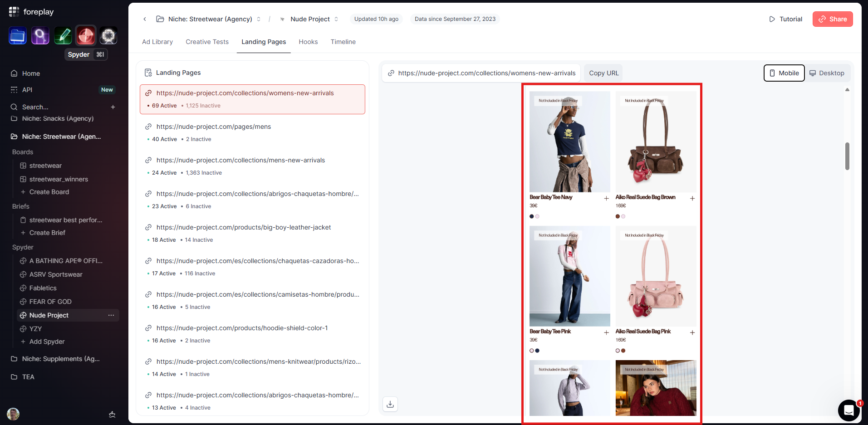
Task: Click Aiko Real Suede Bag Brown image
Action: pyautogui.click(x=656, y=142)
